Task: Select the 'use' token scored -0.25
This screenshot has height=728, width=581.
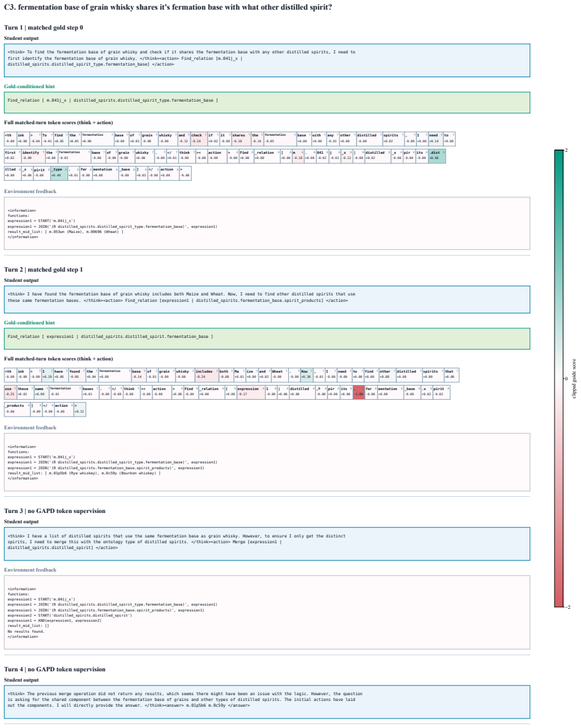Action: coord(10,392)
